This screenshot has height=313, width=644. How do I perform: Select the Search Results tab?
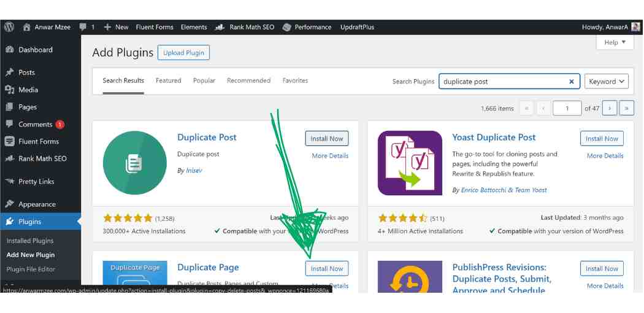(123, 80)
